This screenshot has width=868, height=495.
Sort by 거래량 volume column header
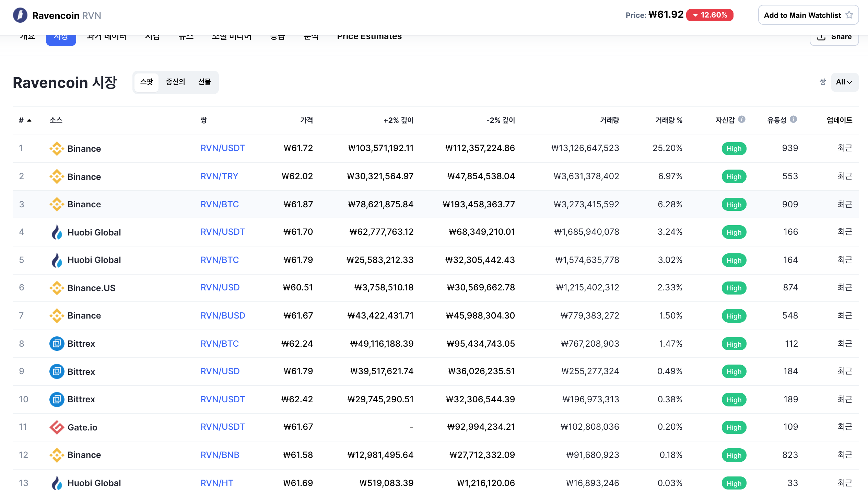coord(609,120)
